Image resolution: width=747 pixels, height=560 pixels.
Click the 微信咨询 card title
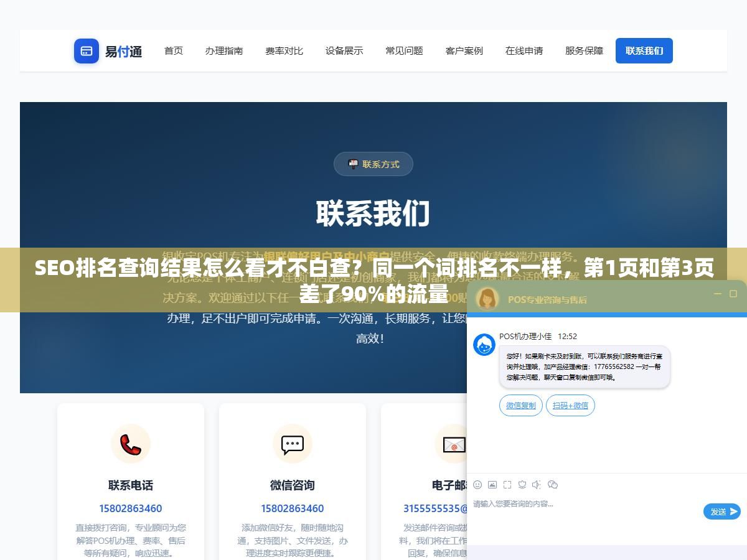coord(293,485)
